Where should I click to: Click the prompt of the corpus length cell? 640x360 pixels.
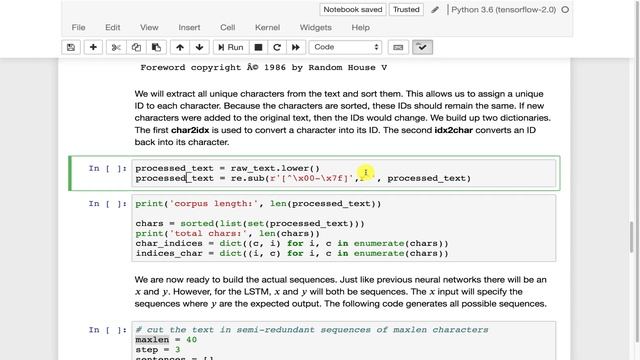click(108, 203)
